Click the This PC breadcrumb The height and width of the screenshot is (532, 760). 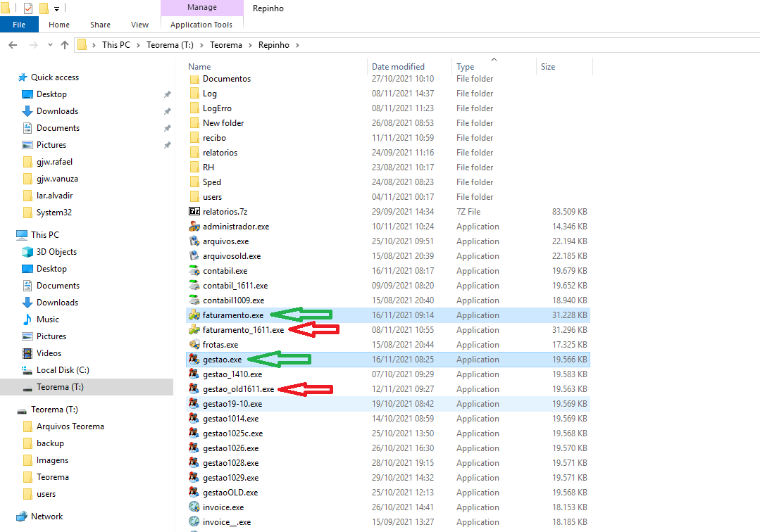pyautogui.click(x=116, y=45)
